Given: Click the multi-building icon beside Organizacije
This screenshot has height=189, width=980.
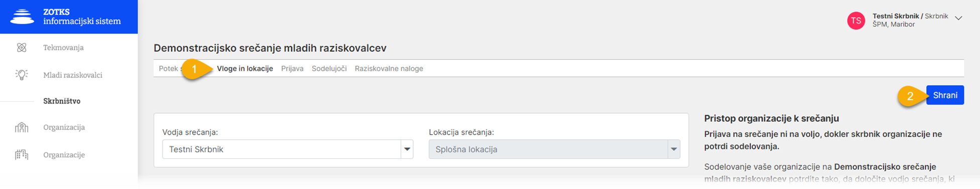Looking at the screenshot, I should click(22, 155).
